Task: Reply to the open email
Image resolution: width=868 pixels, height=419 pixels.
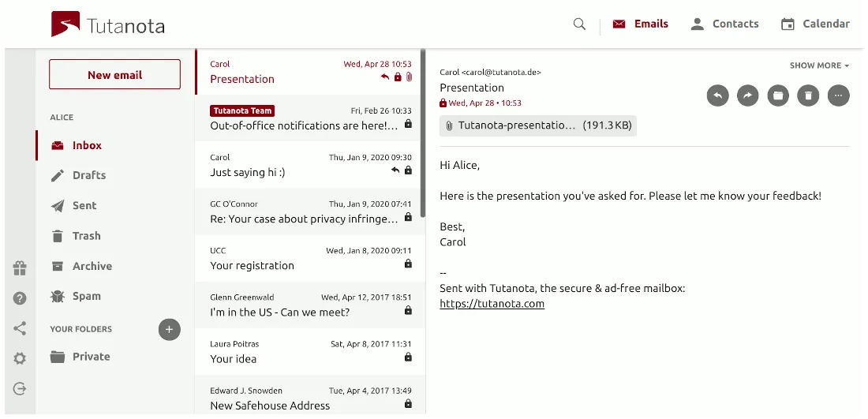Action: (717, 95)
